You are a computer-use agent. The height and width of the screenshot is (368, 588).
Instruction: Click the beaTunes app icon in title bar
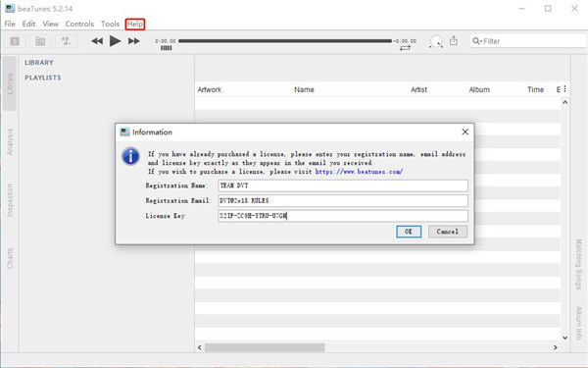pyautogui.click(x=10, y=8)
